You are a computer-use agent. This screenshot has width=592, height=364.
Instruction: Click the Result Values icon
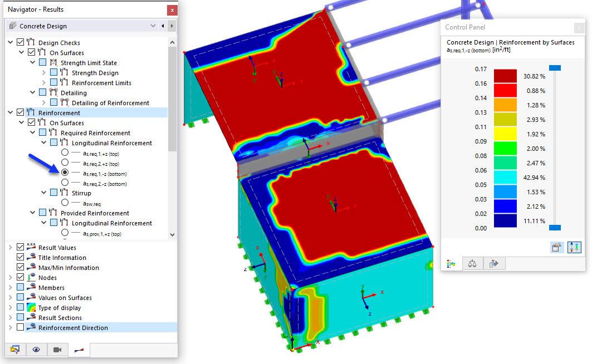point(31,247)
